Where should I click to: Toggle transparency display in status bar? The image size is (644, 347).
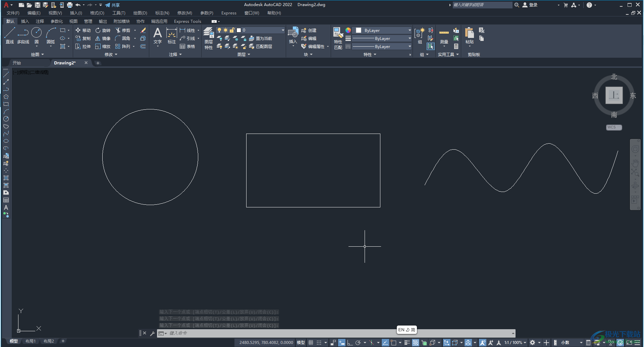(416, 343)
